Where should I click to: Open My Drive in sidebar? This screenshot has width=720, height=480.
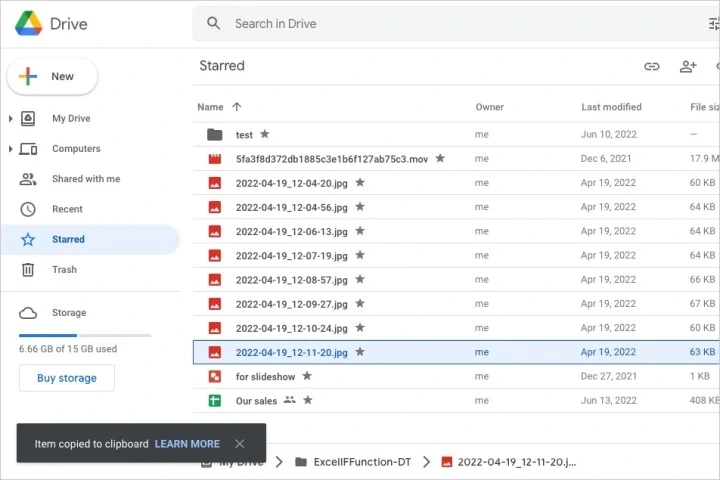71,119
